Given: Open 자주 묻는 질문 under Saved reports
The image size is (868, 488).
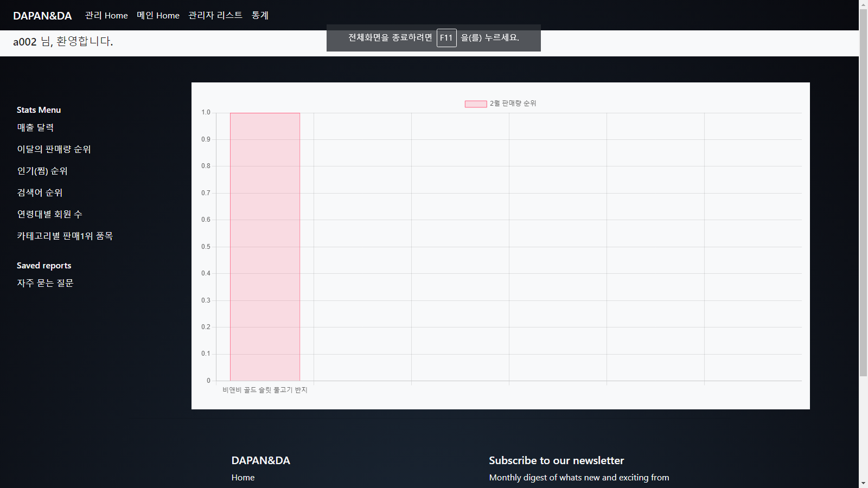Looking at the screenshot, I should point(45,282).
